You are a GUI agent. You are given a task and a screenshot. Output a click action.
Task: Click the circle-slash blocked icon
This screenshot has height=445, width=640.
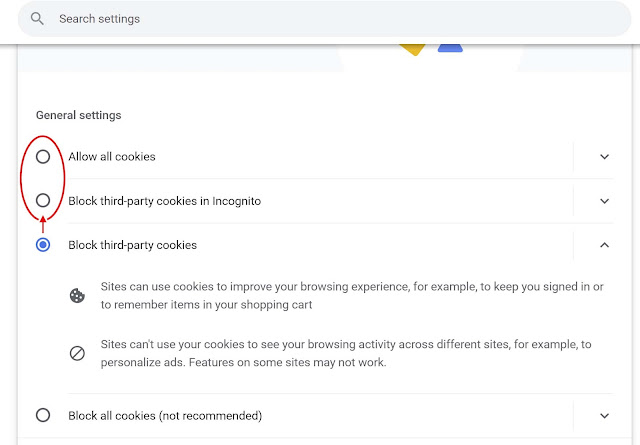(x=77, y=353)
